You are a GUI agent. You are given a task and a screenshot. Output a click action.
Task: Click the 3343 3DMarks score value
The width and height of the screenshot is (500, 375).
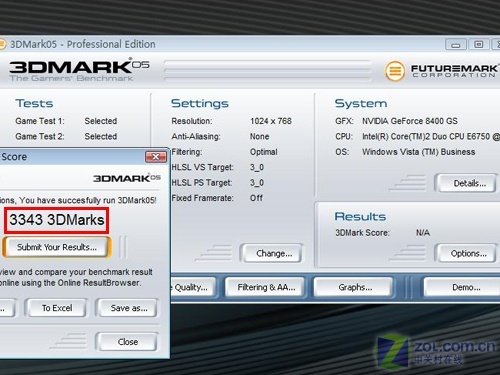pos(57,220)
